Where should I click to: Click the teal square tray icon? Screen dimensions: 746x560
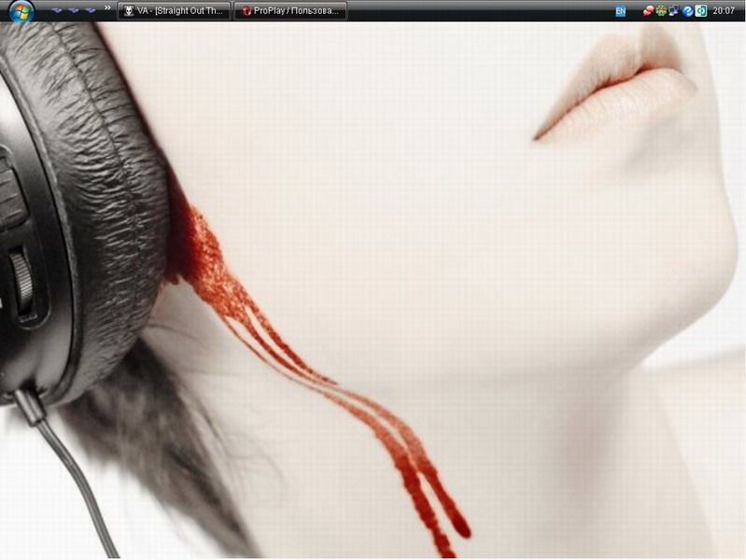700,11
